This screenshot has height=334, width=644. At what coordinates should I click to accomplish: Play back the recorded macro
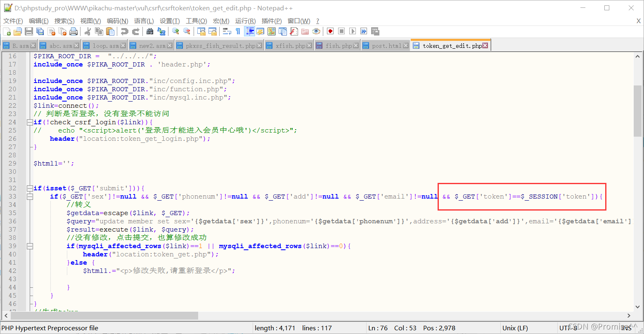(x=353, y=31)
